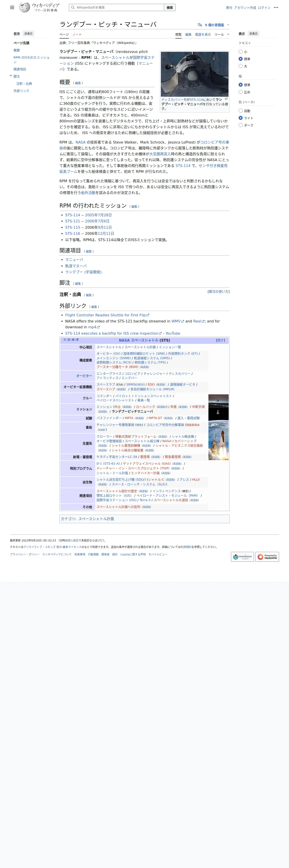Switch to the ページ tab
Viewport: 289px width, 868px height.
point(64,34)
